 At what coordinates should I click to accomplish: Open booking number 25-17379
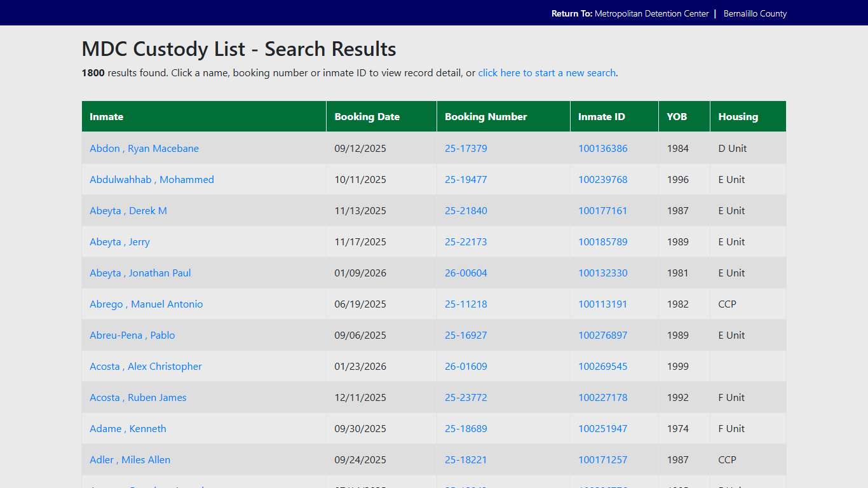(466, 148)
